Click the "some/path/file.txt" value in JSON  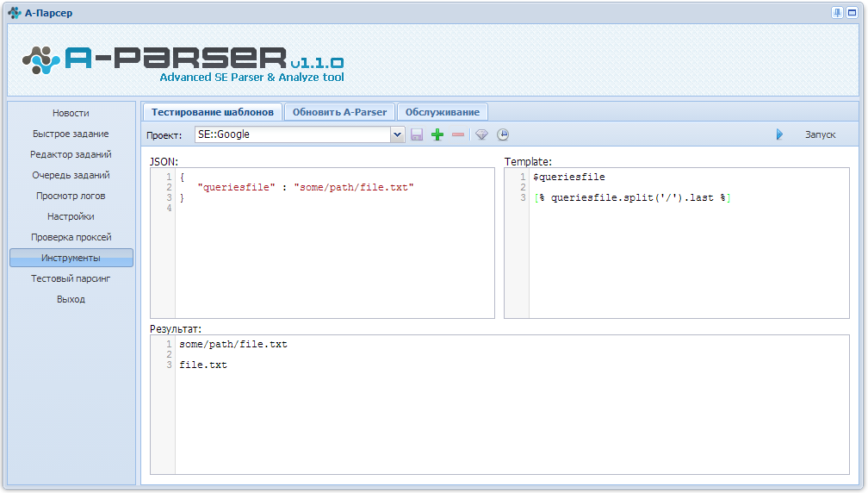(354, 187)
